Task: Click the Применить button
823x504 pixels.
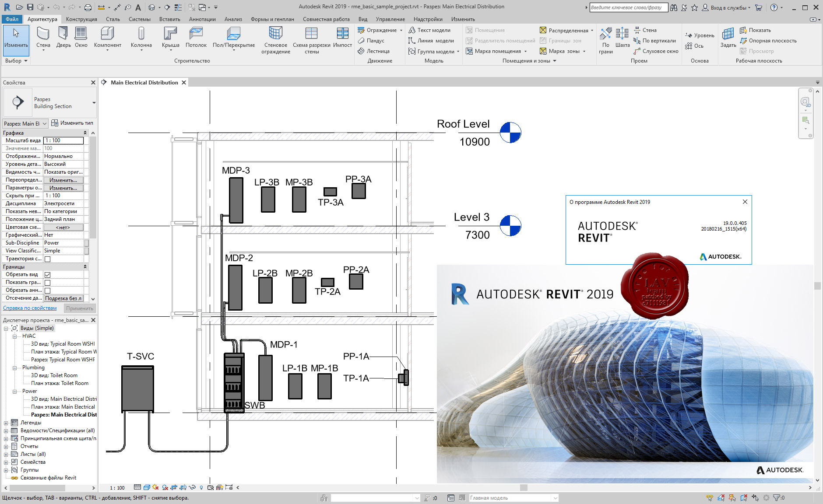Action: [80, 308]
